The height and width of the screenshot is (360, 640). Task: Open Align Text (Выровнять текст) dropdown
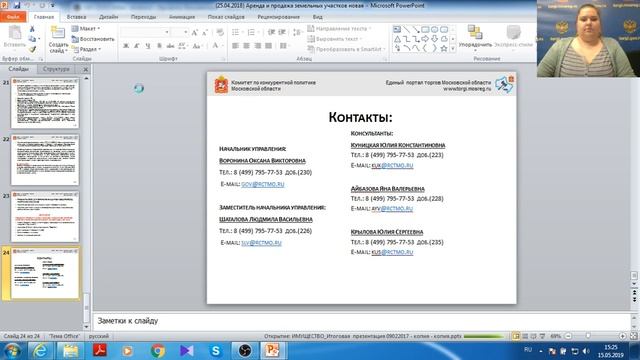click(335, 39)
